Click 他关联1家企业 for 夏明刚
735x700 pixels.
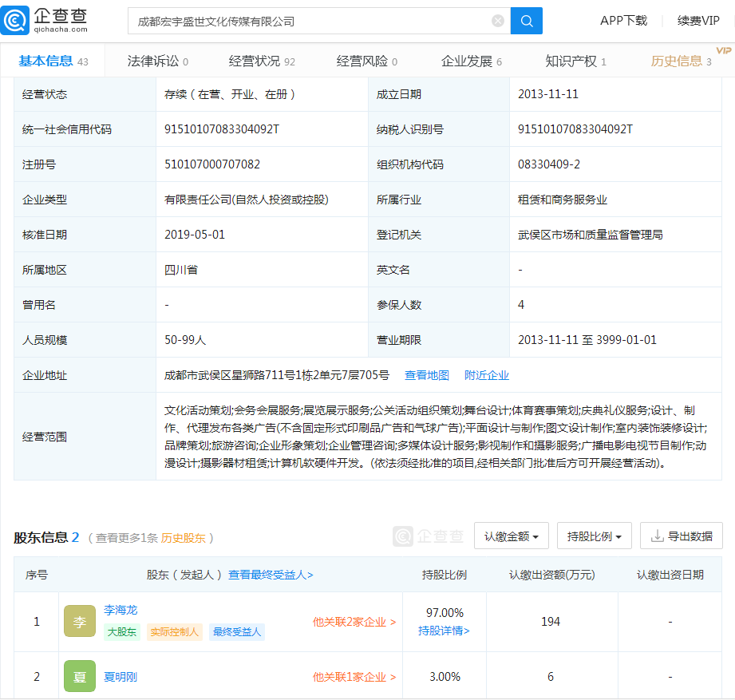tap(354, 677)
